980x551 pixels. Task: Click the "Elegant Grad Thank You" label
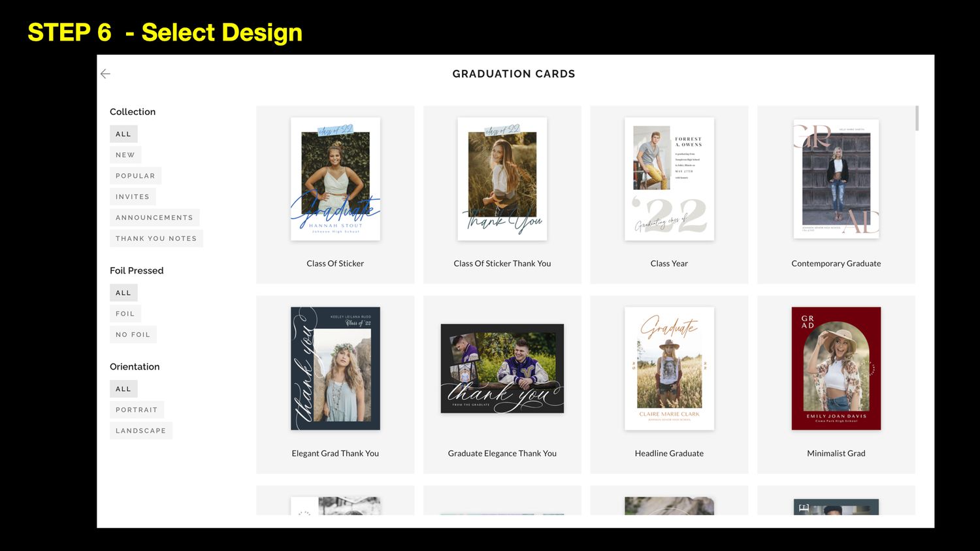(x=335, y=453)
